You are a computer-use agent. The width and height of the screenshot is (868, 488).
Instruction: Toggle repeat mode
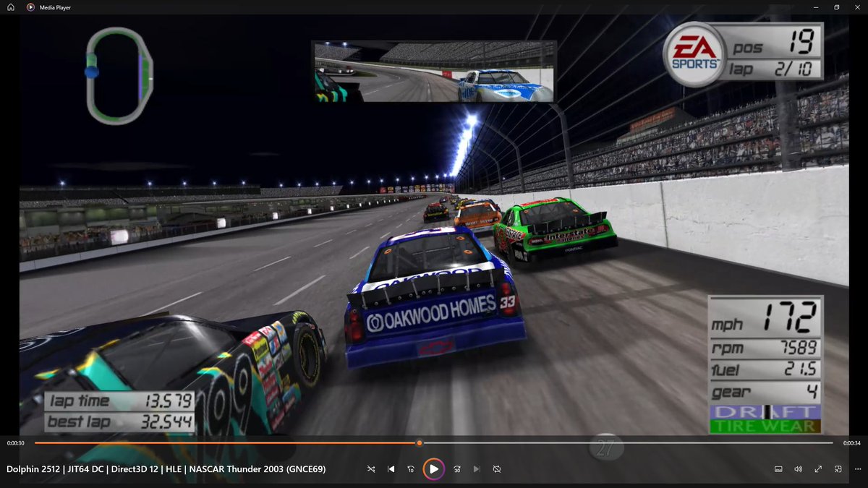click(x=497, y=469)
